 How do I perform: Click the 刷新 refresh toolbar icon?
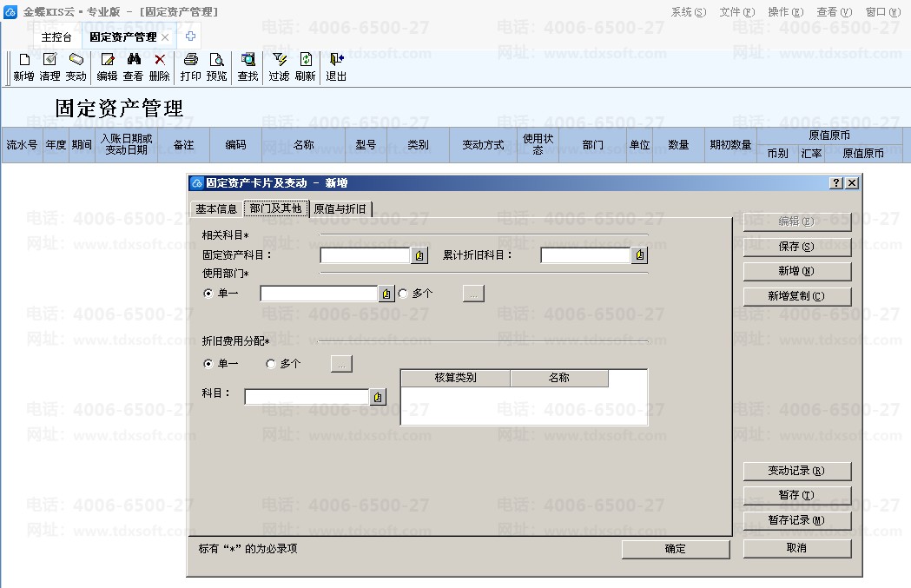306,60
